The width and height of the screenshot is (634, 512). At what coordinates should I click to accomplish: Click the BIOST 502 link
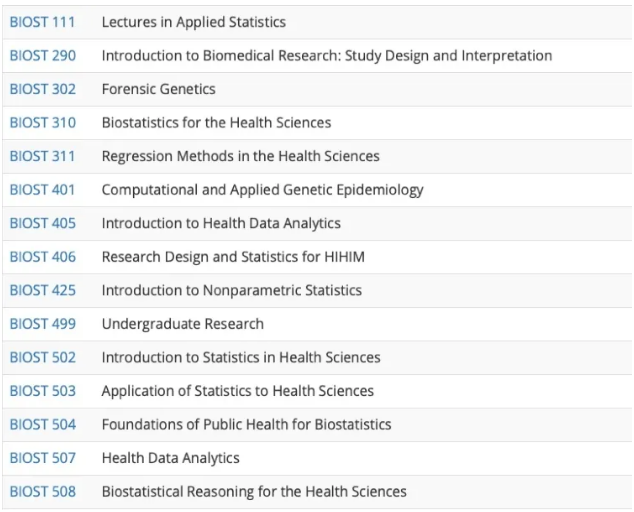coord(42,358)
